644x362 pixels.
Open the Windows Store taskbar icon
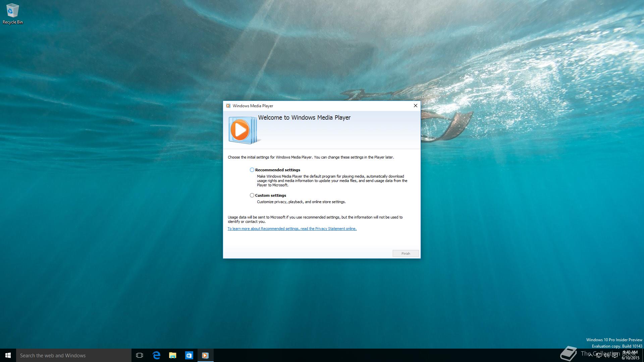[189, 355]
